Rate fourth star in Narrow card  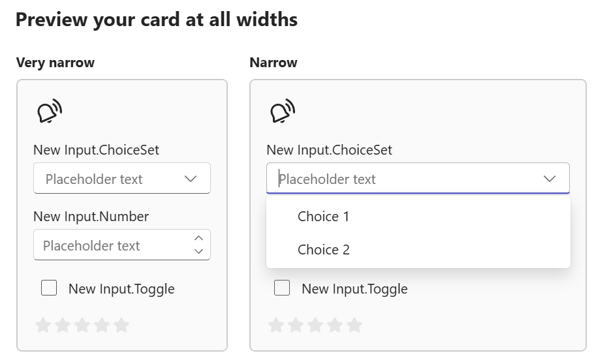point(335,325)
